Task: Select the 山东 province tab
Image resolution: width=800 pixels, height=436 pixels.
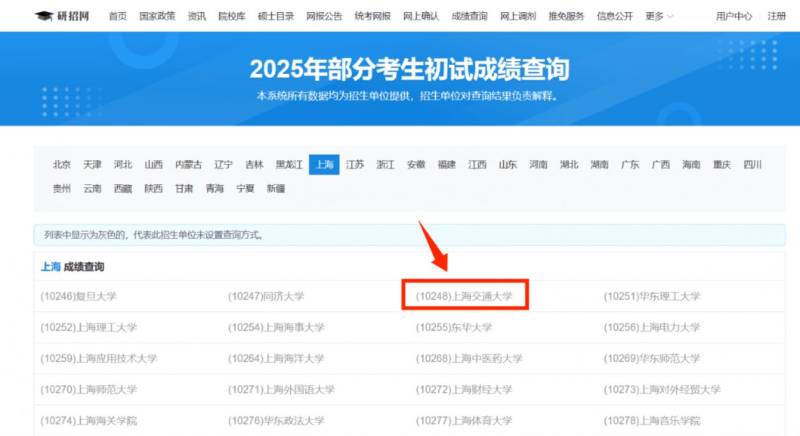Action: (508, 165)
